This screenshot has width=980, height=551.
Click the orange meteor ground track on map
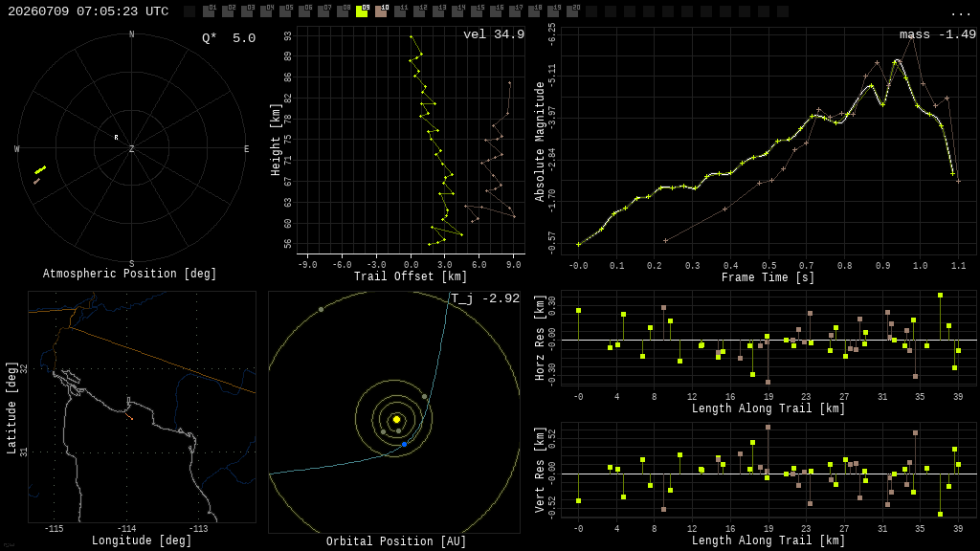point(129,416)
